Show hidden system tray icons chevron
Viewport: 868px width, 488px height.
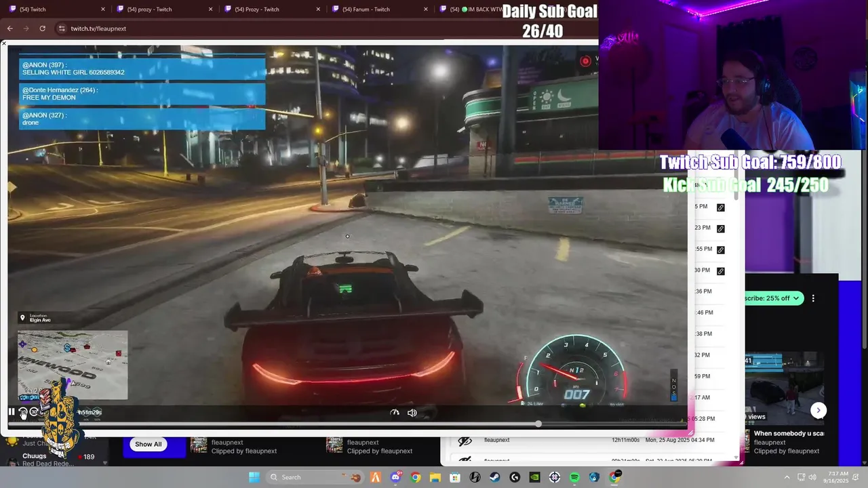coord(787,477)
